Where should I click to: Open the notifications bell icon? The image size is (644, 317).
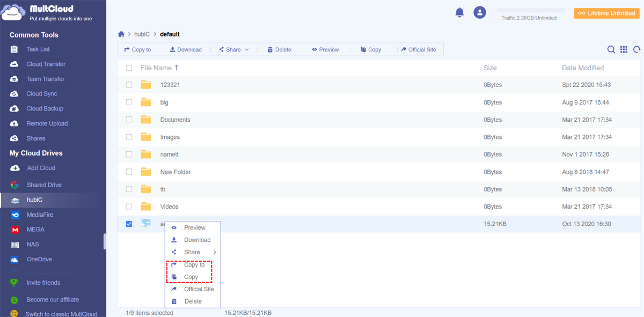coord(459,12)
